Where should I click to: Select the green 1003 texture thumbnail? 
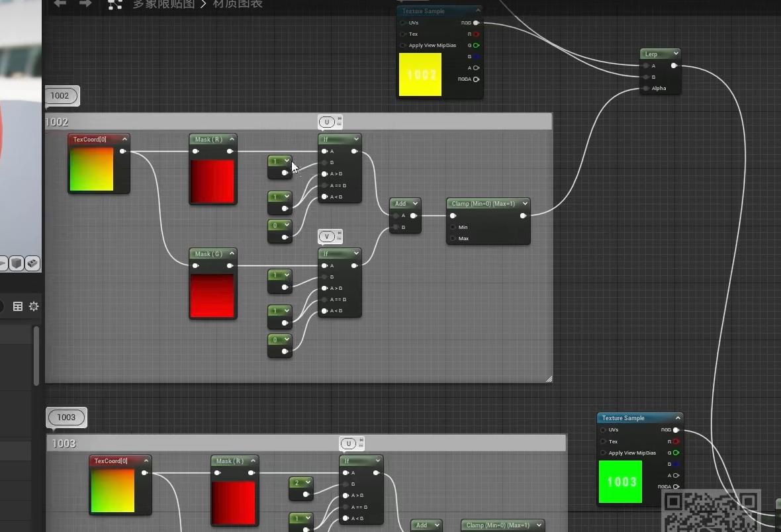[x=620, y=482]
